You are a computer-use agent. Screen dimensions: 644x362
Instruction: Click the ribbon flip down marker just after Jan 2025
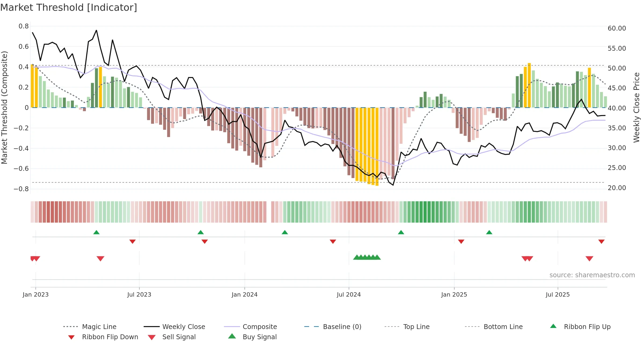tap(461, 242)
